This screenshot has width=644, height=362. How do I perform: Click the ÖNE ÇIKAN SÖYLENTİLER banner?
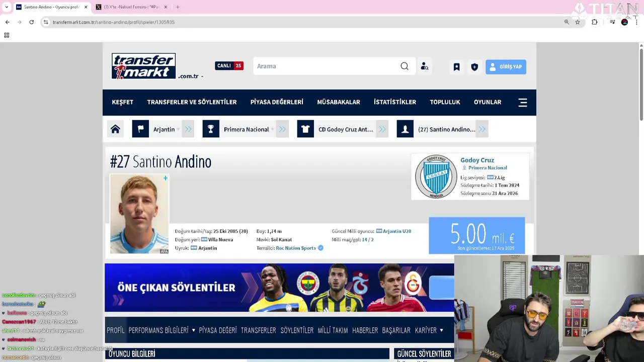279,288
